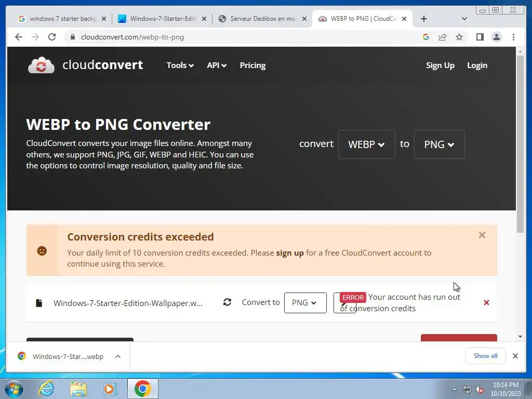The width and height of the screenshot is (532, 399).
Task: Open Windows Media Player from taskbar
Action: 110,389
